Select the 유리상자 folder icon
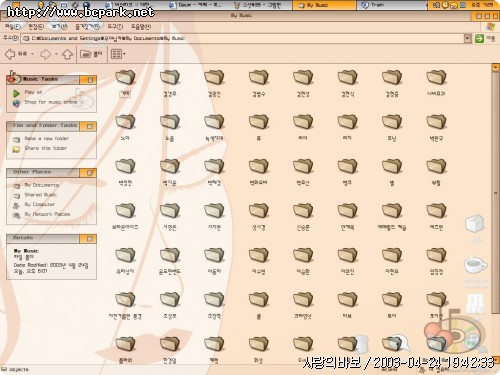 pos(125,255)
